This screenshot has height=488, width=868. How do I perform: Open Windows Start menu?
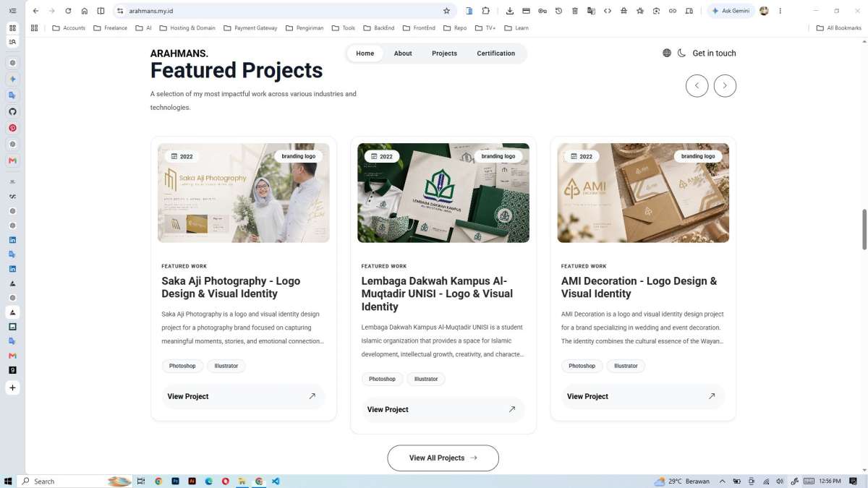[x=9, y=481]
